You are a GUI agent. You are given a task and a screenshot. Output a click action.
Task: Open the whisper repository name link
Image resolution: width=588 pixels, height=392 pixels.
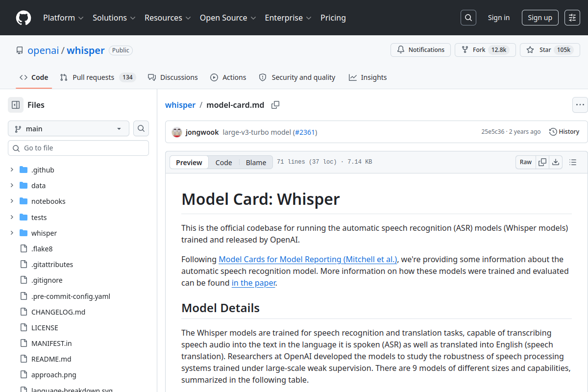click(x=86, y=50)
